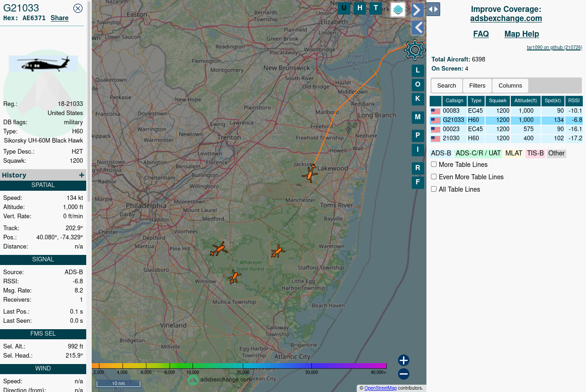This screenshot has height=392, width=586.
Task: Sort table by Spd(kt) column
Action: click(553, 101)
